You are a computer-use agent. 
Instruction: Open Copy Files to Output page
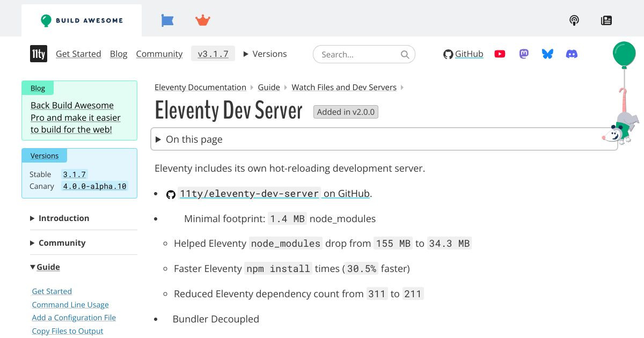click(68, 331)
